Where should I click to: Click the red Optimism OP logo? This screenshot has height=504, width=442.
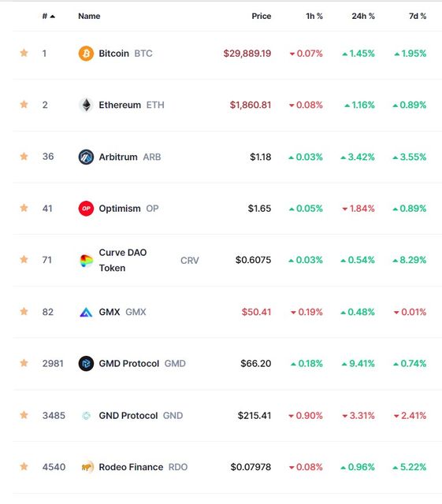(x=86, y=209)
